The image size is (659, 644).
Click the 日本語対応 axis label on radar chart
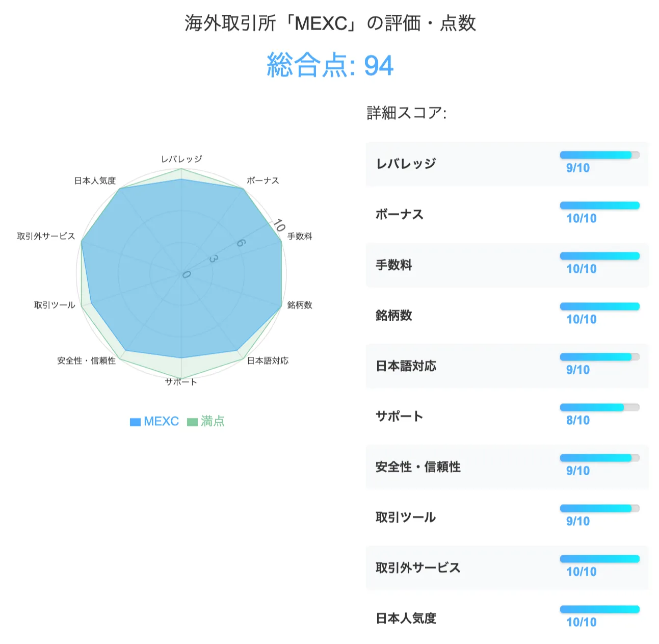tap(268, 360)
